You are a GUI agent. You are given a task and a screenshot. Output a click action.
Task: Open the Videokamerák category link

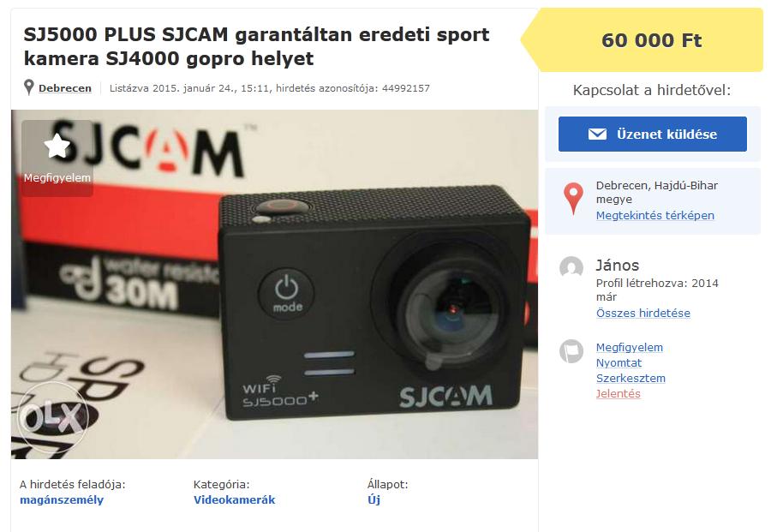pos(234,499)
